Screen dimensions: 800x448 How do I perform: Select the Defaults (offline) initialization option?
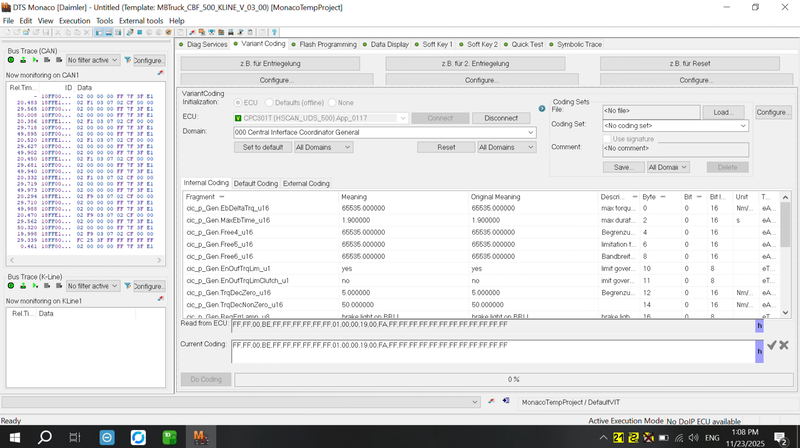pyautogui.click(x=270, y=102)
